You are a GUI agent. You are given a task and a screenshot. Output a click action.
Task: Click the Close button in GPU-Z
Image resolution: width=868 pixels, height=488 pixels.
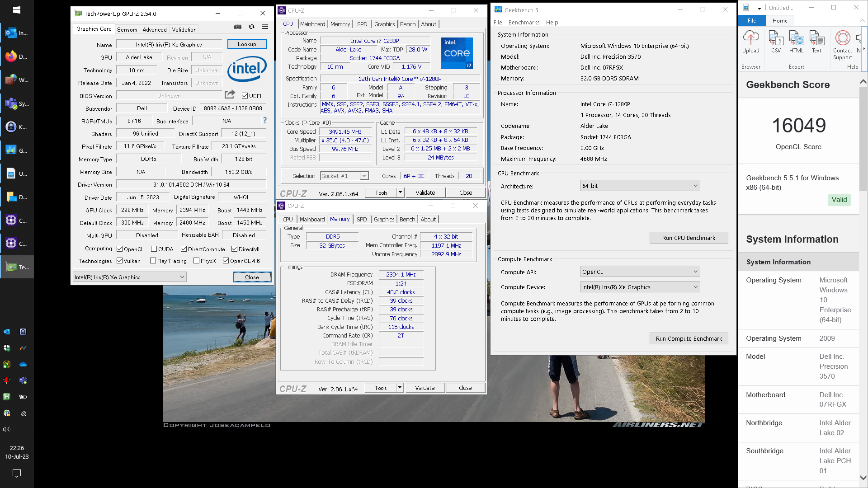click(x=252, y=277)
